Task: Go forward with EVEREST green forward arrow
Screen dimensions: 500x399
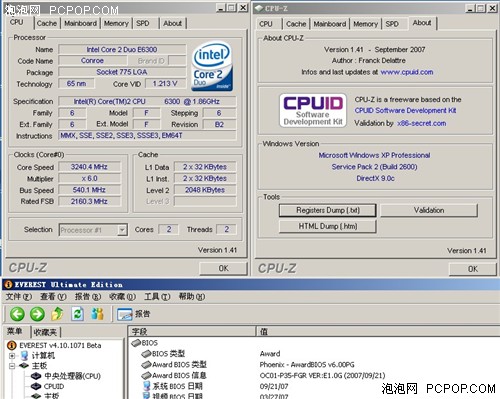Action: [37, 314]
